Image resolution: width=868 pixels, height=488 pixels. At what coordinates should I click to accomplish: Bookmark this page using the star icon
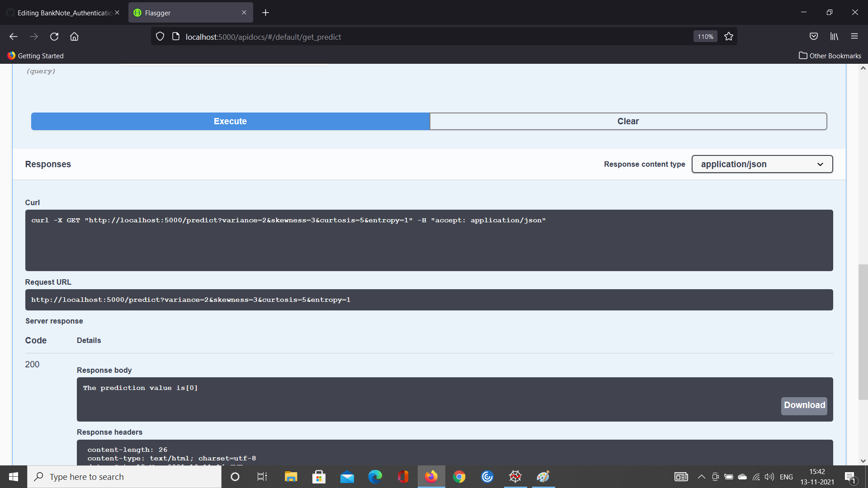[x=729, y=37]
